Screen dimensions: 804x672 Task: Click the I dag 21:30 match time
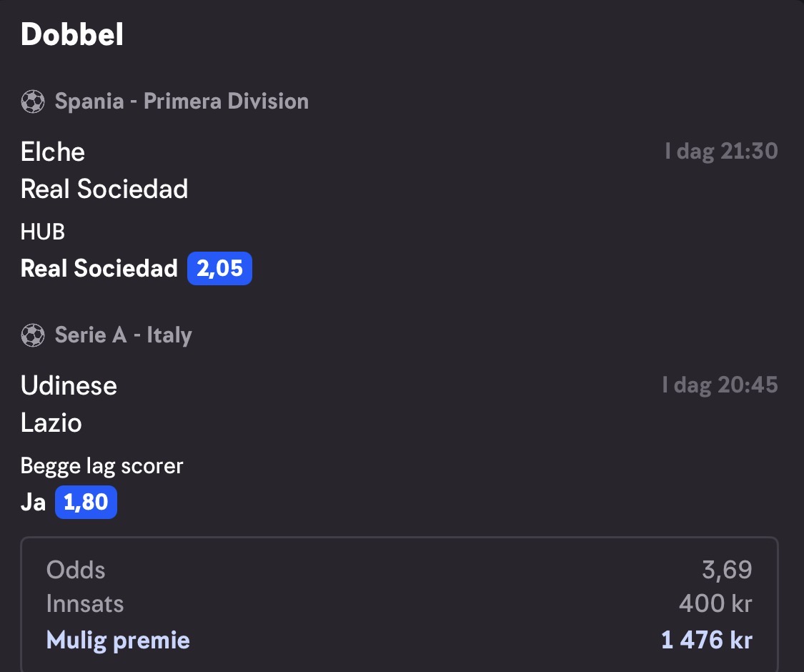[721, 152]
